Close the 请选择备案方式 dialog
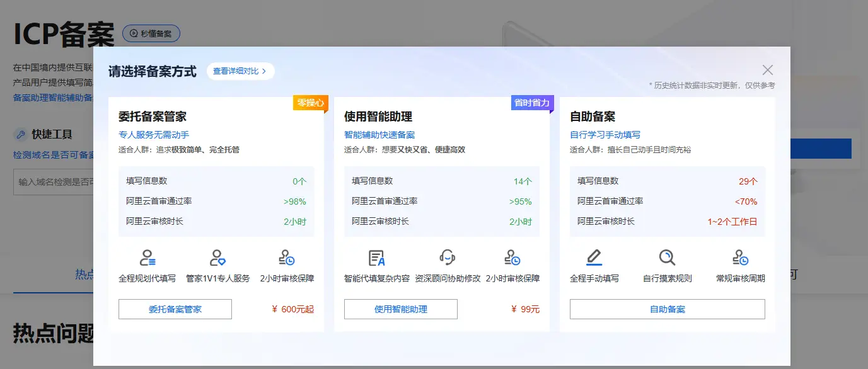 tap(767, 70)
